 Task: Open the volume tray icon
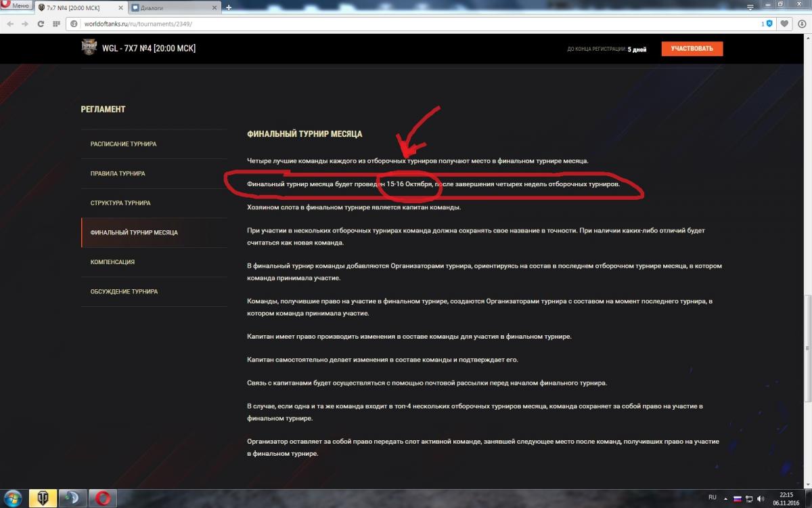click(762, 498)
